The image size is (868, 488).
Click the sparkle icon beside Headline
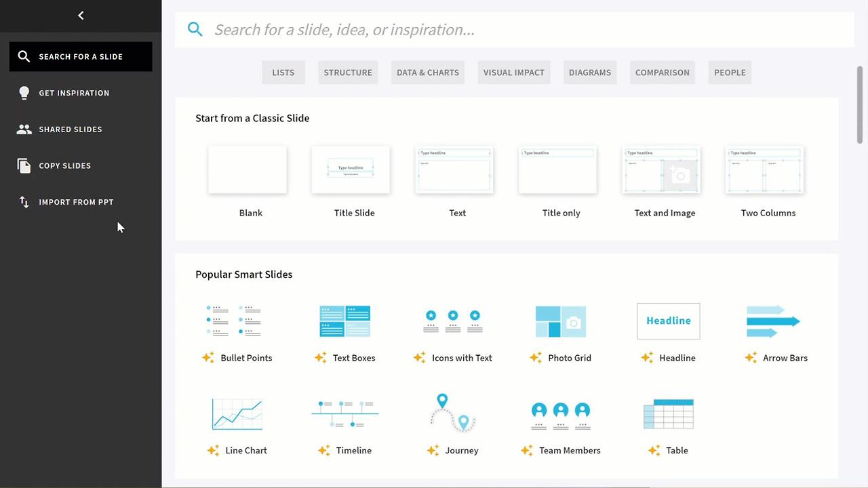click(647, 357)
